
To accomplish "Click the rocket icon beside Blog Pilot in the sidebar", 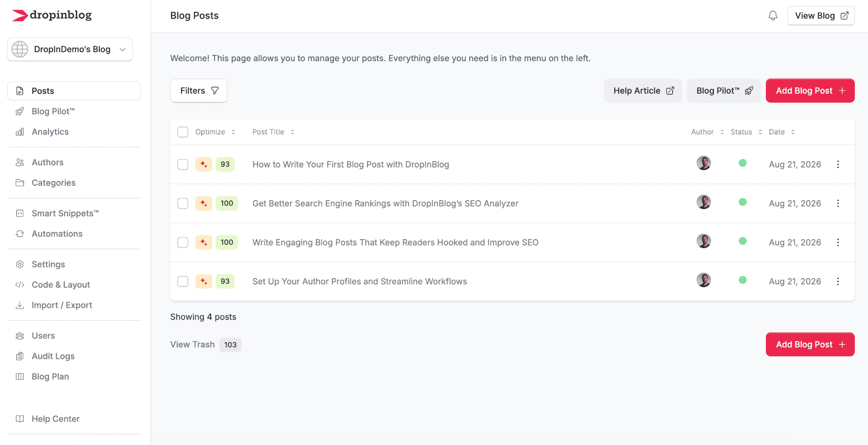I will click(20, 112).
